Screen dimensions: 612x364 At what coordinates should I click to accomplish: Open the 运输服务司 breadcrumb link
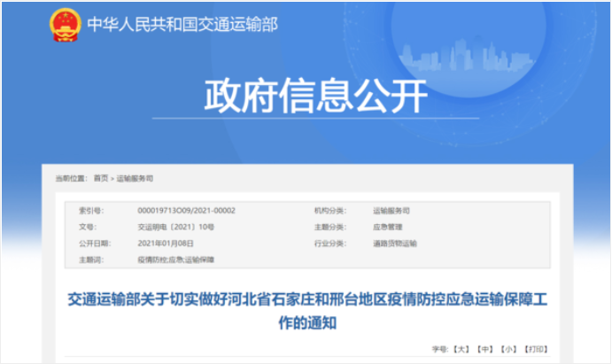click(135, 178)
